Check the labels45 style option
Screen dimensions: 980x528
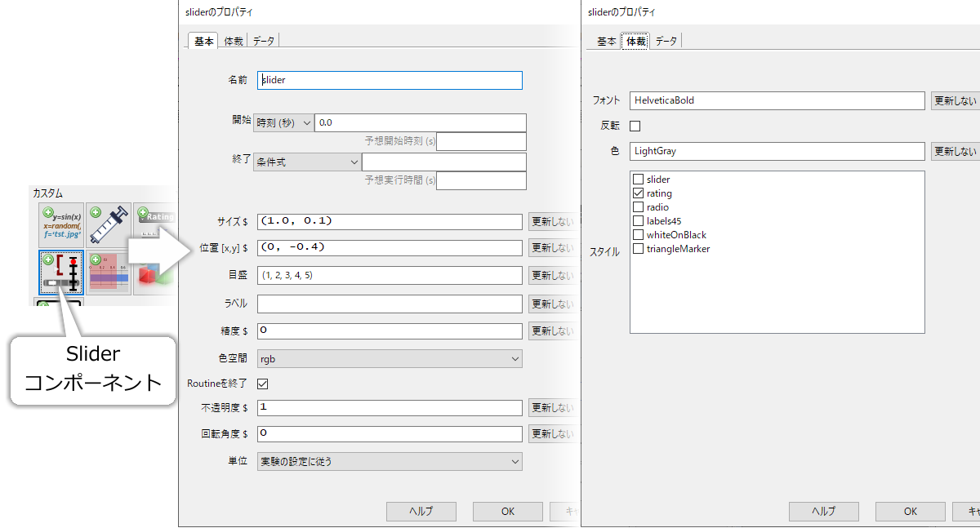click(x=638, y=221)
